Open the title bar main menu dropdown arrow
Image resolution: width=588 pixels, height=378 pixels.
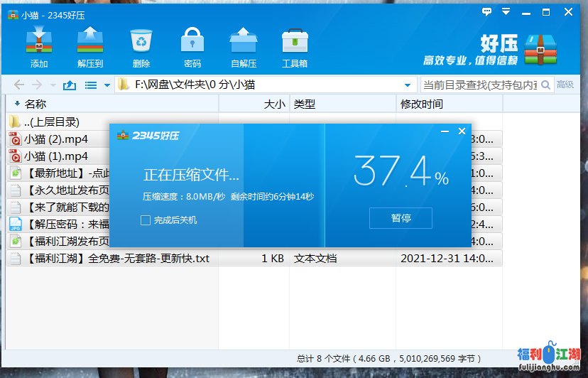pos(506,12)
